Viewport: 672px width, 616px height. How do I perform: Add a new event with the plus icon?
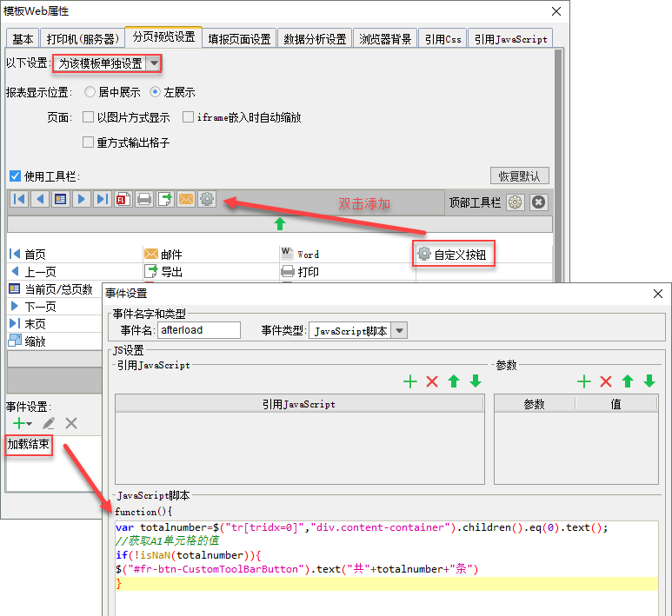[18, 423]
